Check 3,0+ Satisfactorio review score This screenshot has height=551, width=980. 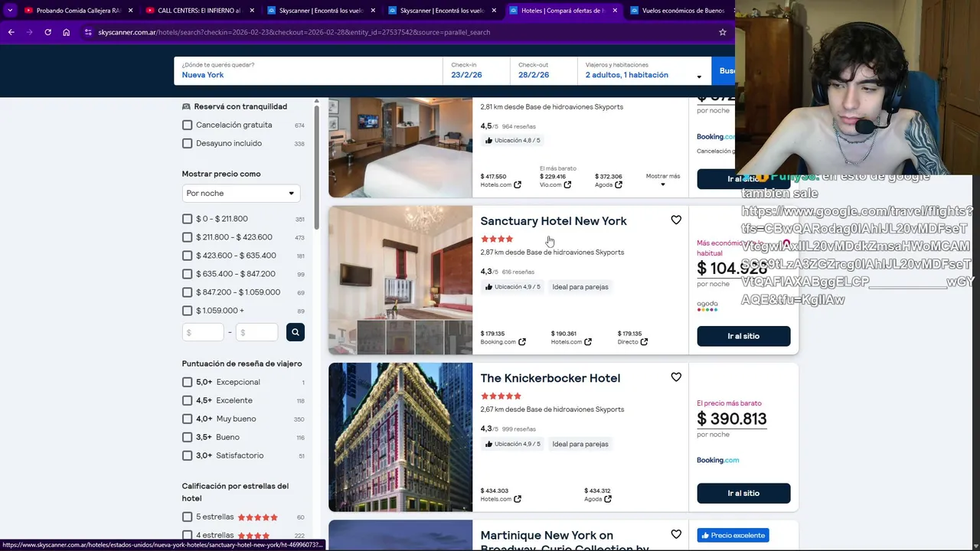pos(188,455)
